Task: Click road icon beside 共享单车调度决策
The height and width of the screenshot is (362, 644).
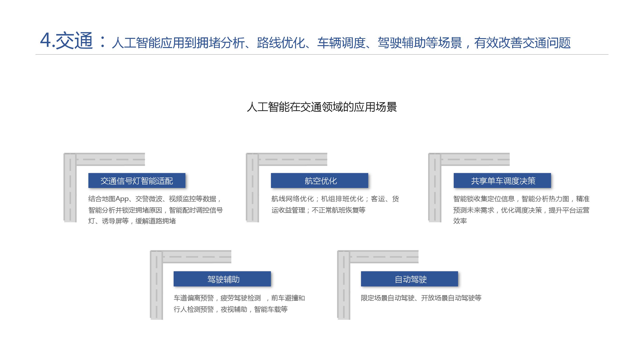Action: (x=435, y=187)
